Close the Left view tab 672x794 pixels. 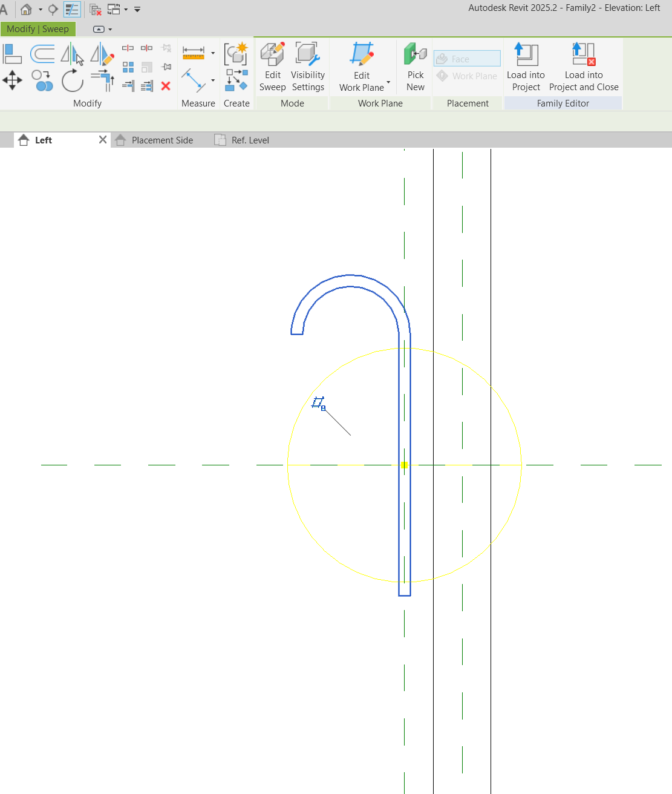point(103,140)
